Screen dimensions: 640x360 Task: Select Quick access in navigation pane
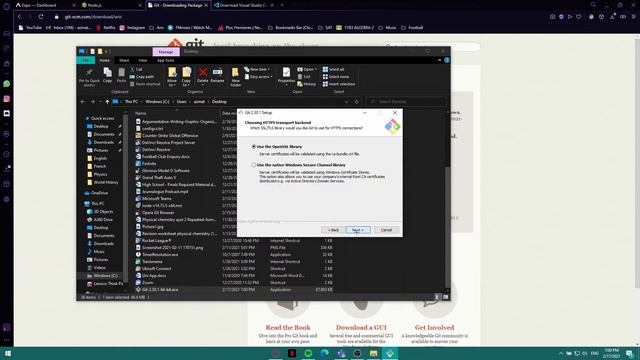[102, 118]
